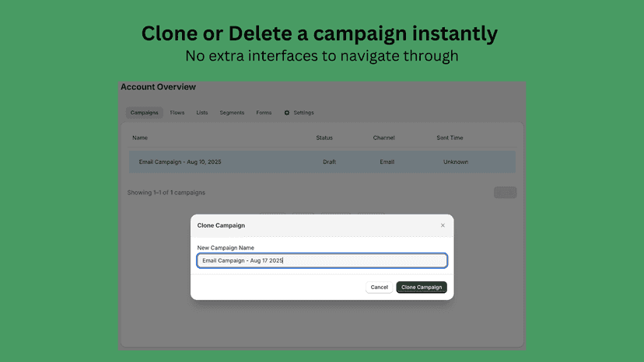Click the 'Unknown' sent time cell

pos(456,162)
